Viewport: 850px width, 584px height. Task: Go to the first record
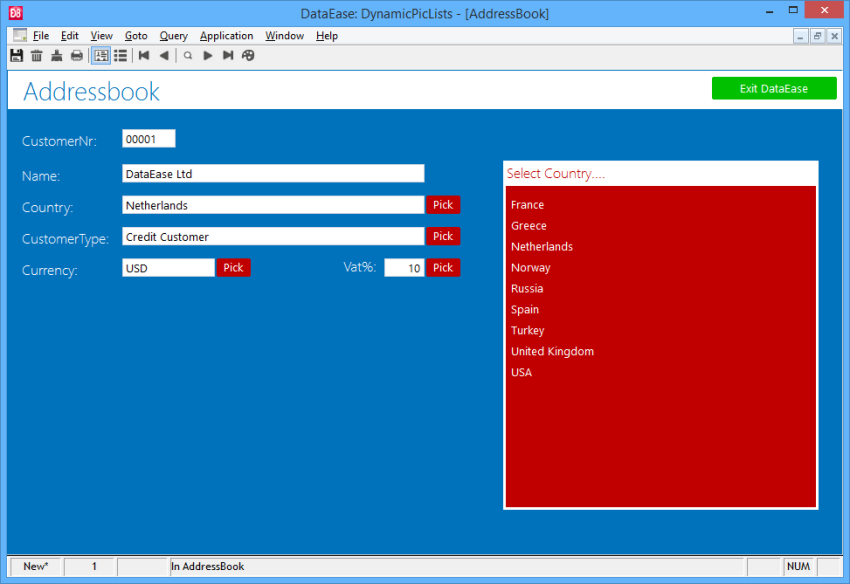144,55
